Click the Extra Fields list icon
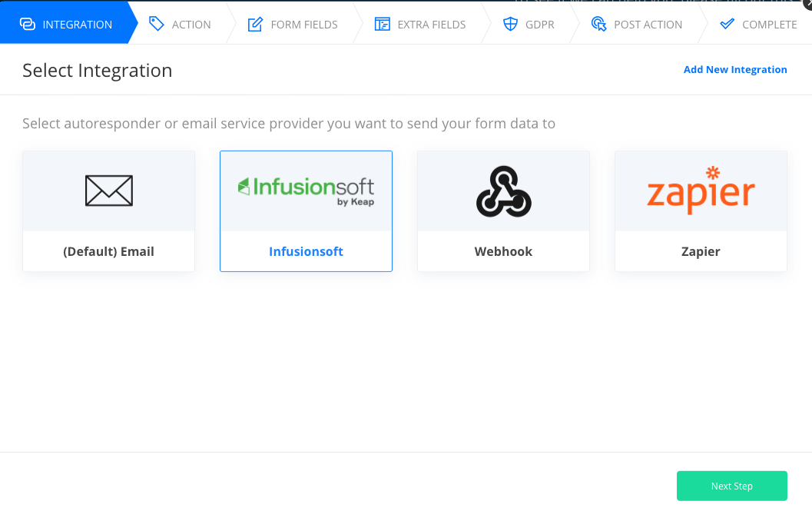Screen dimensions: 812x511 tap(382, 24)
